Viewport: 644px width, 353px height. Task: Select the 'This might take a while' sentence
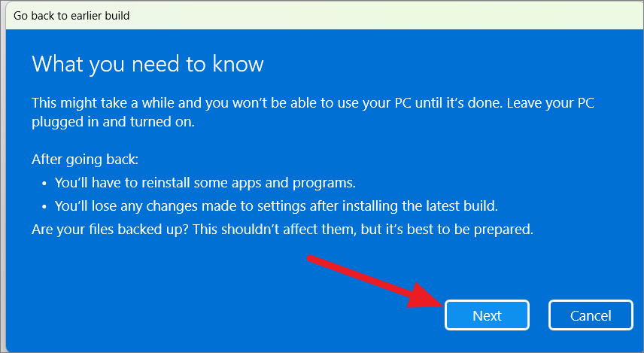pos(266,102)
